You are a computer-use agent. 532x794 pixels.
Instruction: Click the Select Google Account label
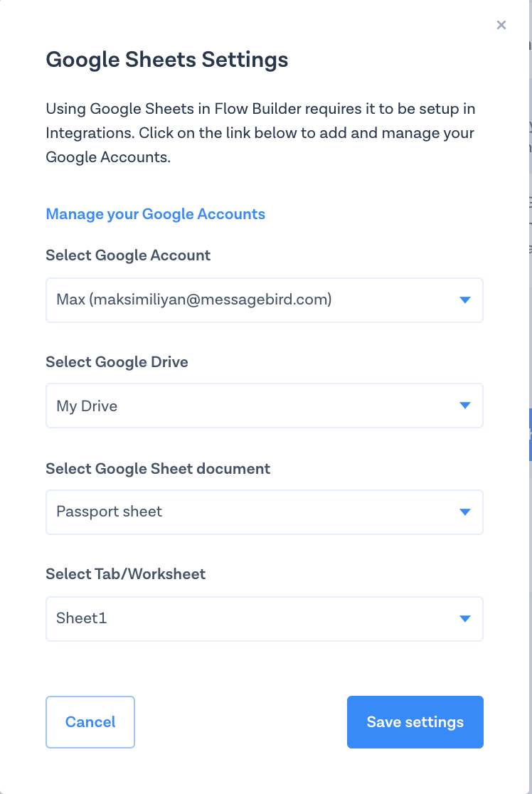128,255
